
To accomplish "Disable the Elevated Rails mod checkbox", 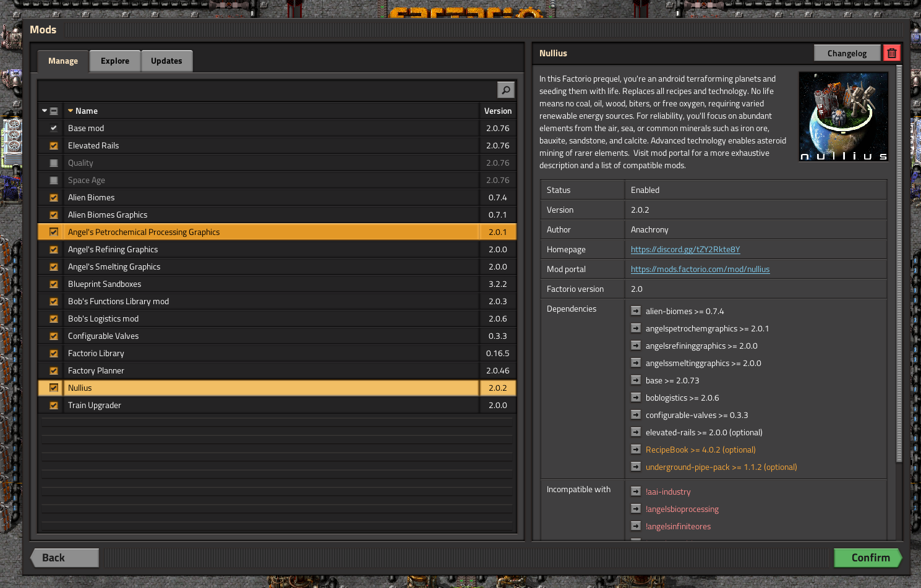I will 54,146.
